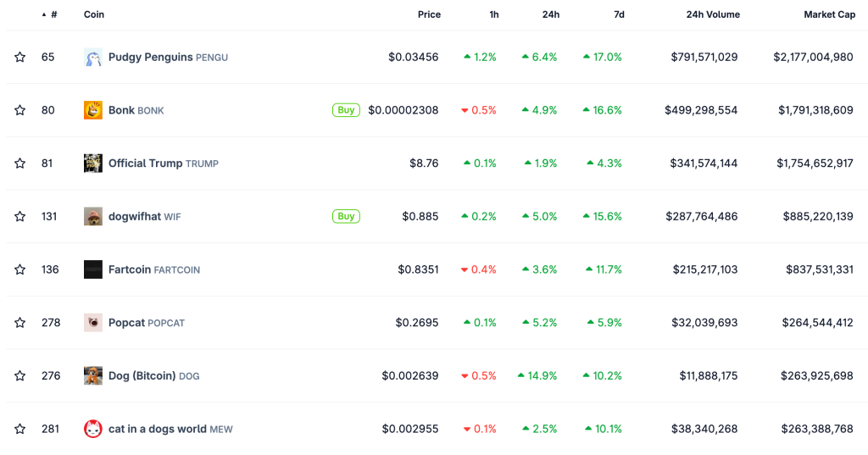Sort by the 7d change header
The height and width of the screenshot is (455, 868).
click(619, 14)
